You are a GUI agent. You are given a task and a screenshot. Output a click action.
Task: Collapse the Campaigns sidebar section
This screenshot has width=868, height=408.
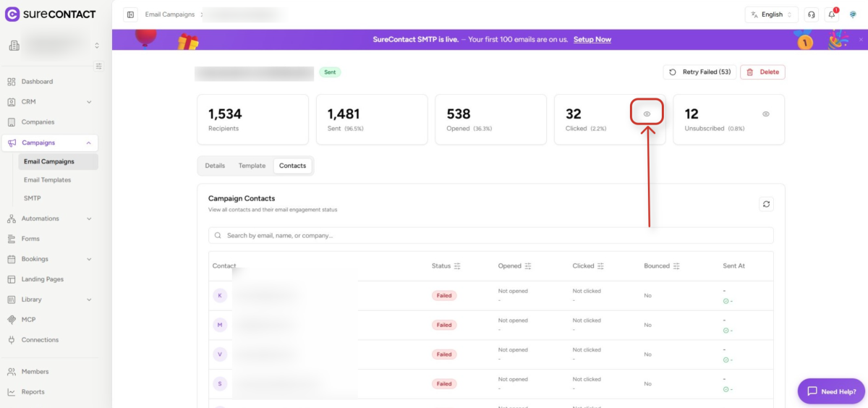(x=89, y=143)
